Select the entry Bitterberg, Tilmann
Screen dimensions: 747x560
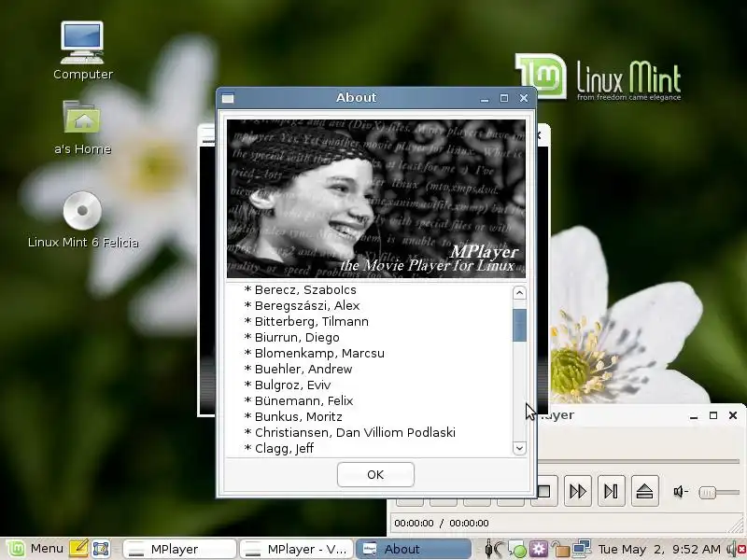click(306, 321)
